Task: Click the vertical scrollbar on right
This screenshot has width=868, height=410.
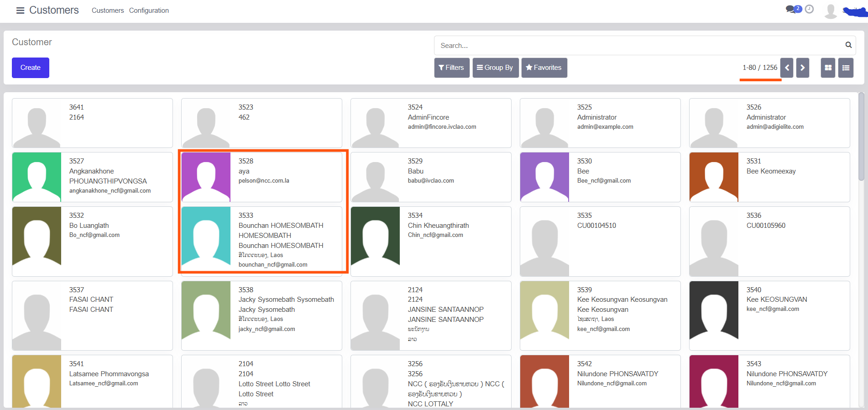Action: [x=861, y=137]
